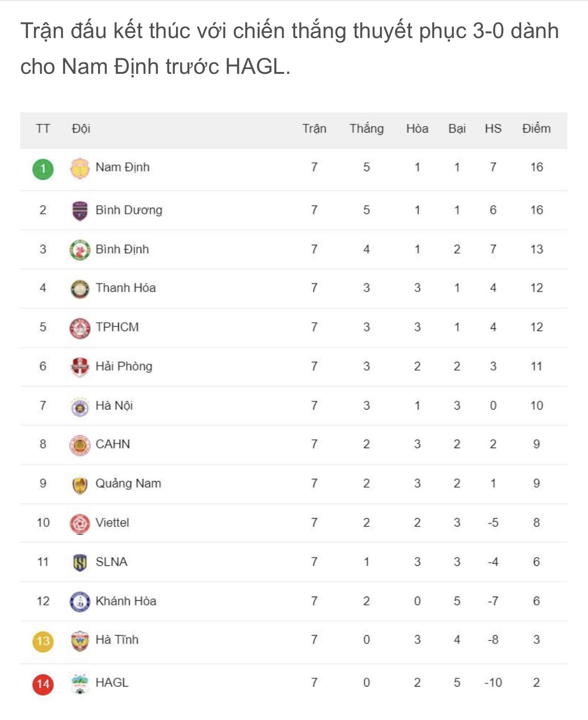The height and width of the screenshot is (720, 588).
Task: Click the TPHCM team logo
Action: 80,328
